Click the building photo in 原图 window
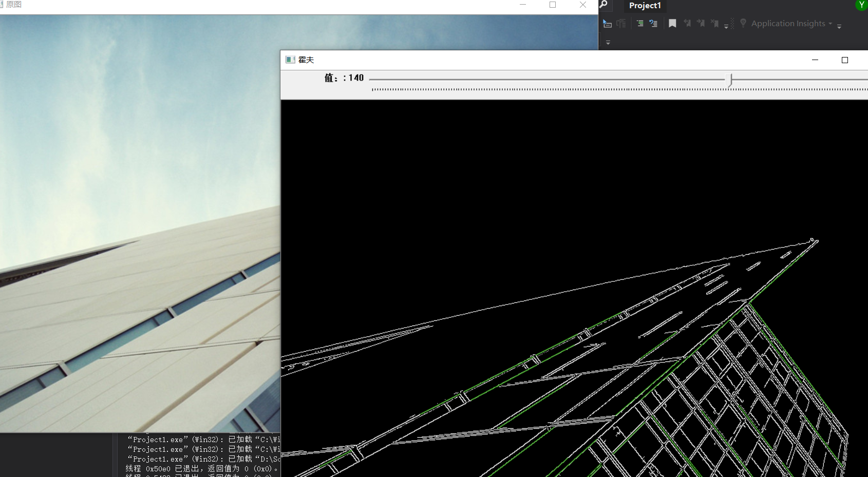 point(140,223)
